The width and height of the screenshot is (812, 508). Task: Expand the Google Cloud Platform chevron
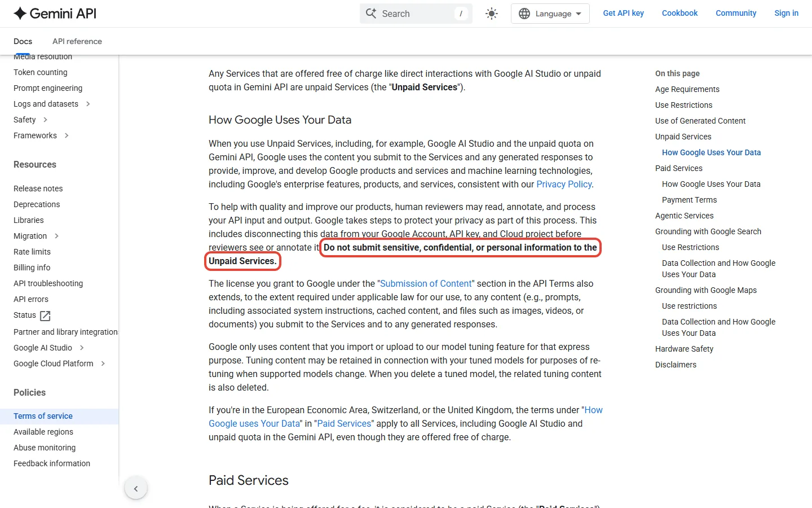[103, 364]
